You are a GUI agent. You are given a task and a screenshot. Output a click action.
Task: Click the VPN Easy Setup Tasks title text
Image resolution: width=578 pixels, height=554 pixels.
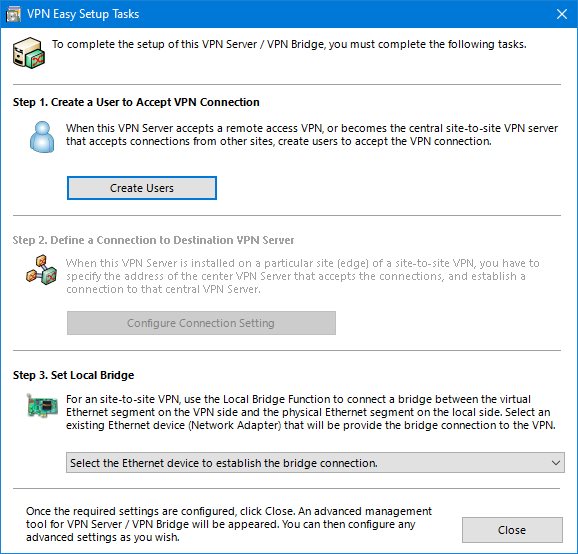pyautogui.click(x=83, y=14)
